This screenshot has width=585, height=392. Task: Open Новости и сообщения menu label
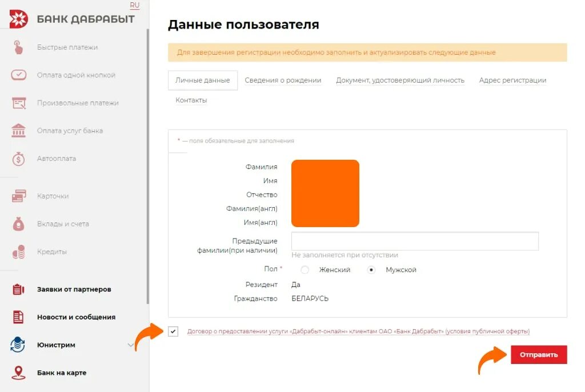click(76, 317)
